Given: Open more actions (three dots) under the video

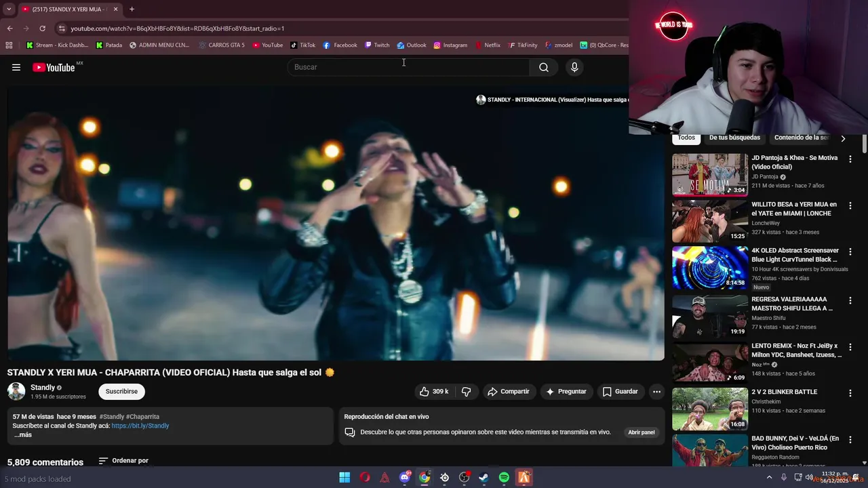Looking at the screenshot, I should pos(656,392).
